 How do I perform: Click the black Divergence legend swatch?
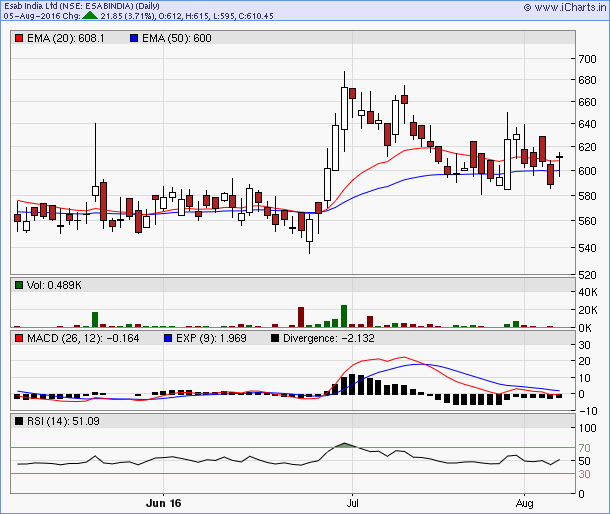tap(275, 338)
